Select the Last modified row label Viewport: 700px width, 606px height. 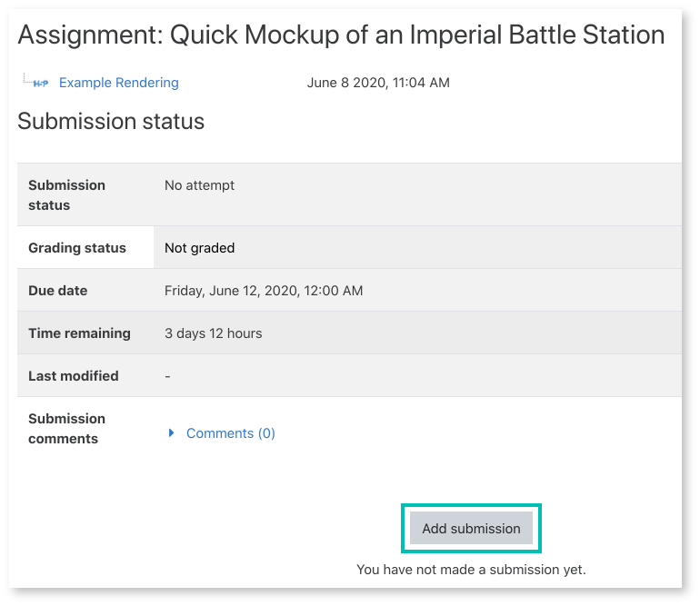pyautogui.click(x=74, y=376)
